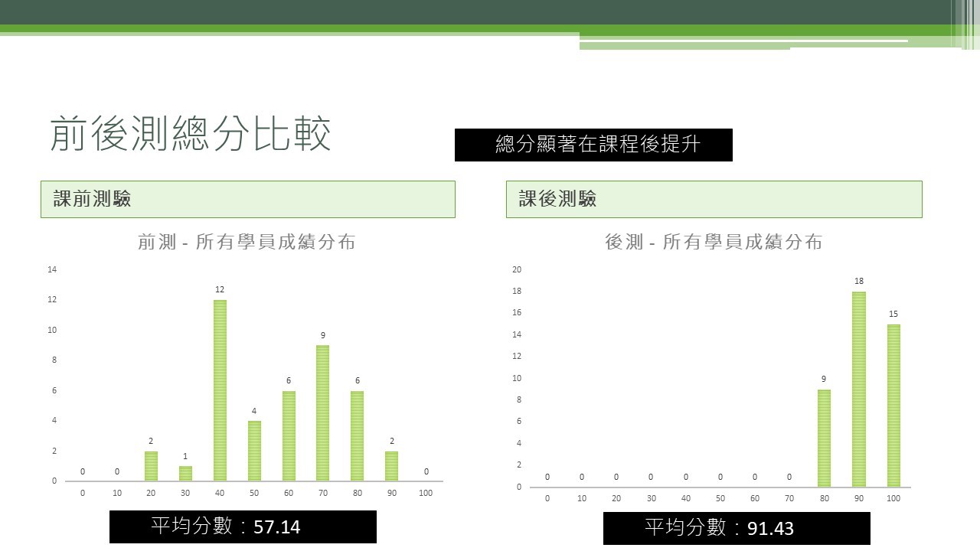Click data label 18 in post-test chart

tap(859, 281)
